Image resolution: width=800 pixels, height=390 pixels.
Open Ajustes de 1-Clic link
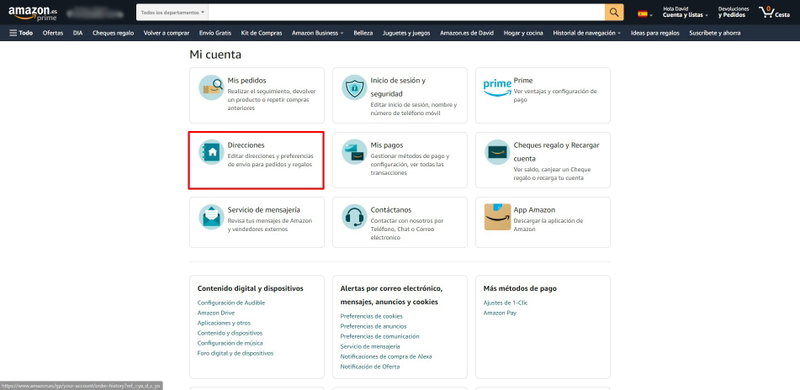click(506, 303)
